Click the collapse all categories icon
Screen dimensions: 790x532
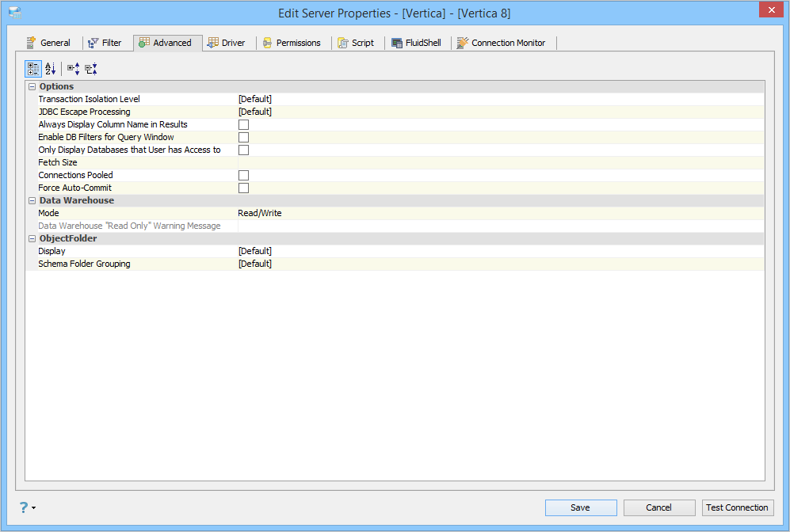(x=91, y=68)
